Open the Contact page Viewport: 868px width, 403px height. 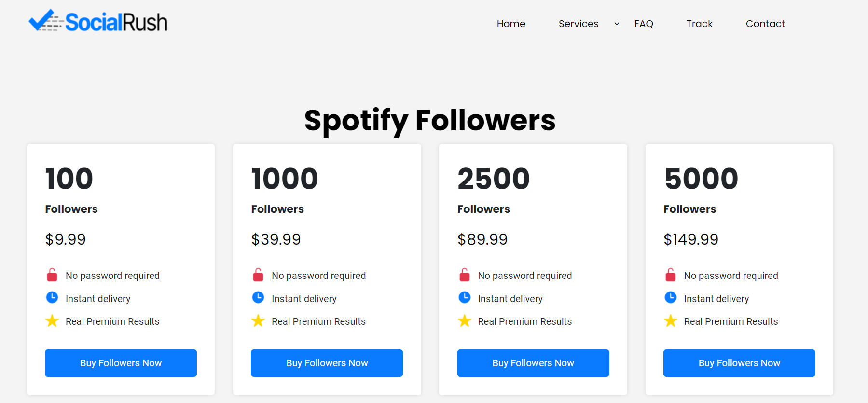pyautogui.click(x=765, y=23)
